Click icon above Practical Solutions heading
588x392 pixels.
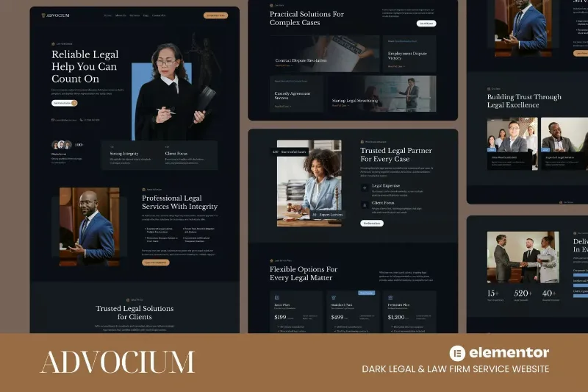tap(271, 5)
